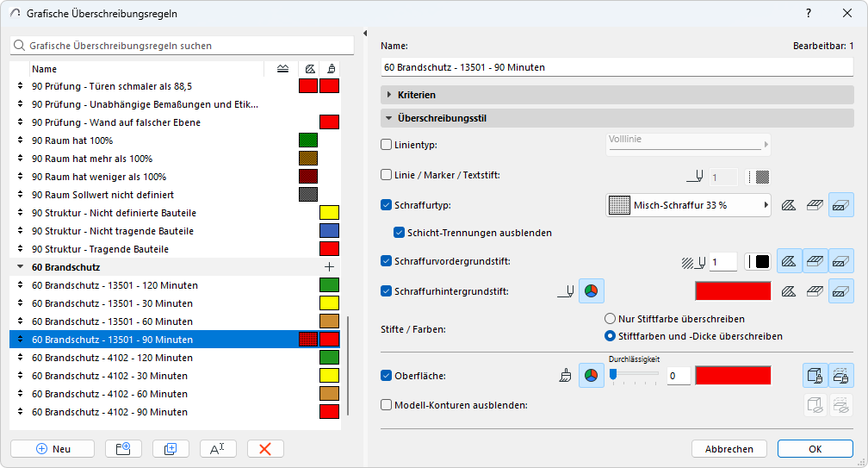Click the pen icon for Schraffurhintergrundstift
868x468 pixels.
click(x=565, y=291)
